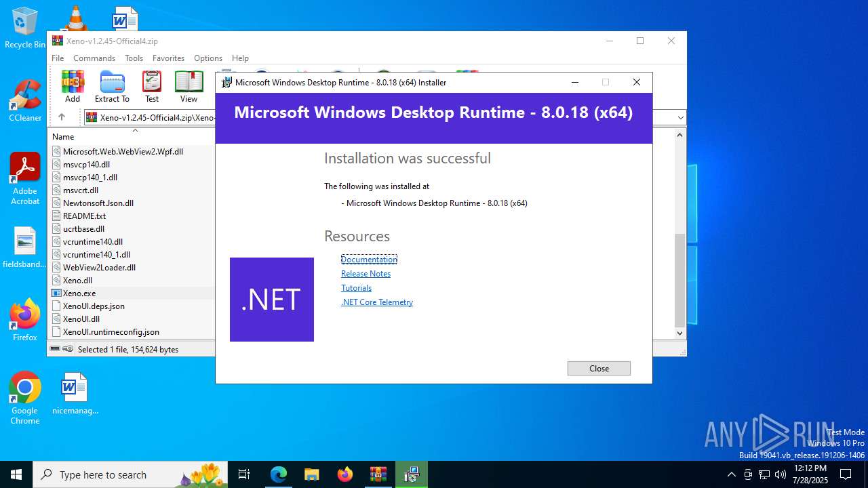Open the Commands menu in WinRAR
868x488 pixels.
pyautogui.click(x=94, y=58)
